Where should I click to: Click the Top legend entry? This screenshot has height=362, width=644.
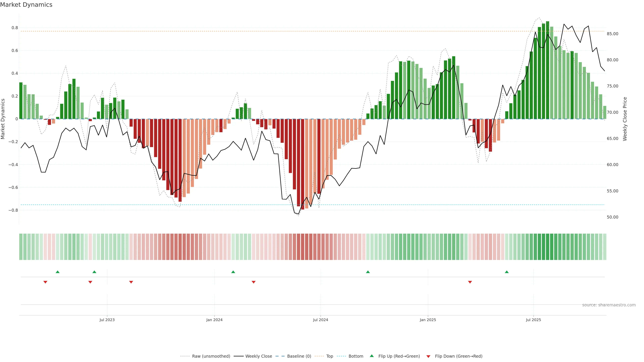point(330,356)
